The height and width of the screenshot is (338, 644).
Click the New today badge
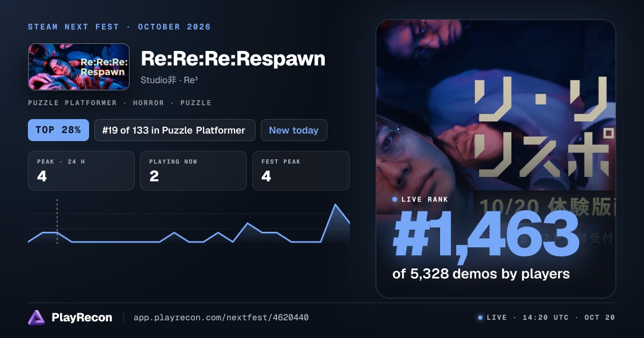click(x=294, y=130)
